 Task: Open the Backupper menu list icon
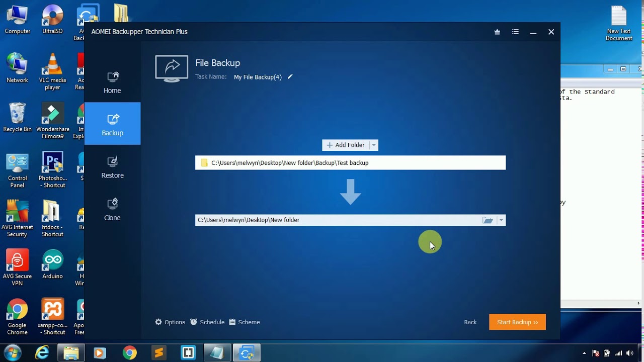[x=515, y=32]
